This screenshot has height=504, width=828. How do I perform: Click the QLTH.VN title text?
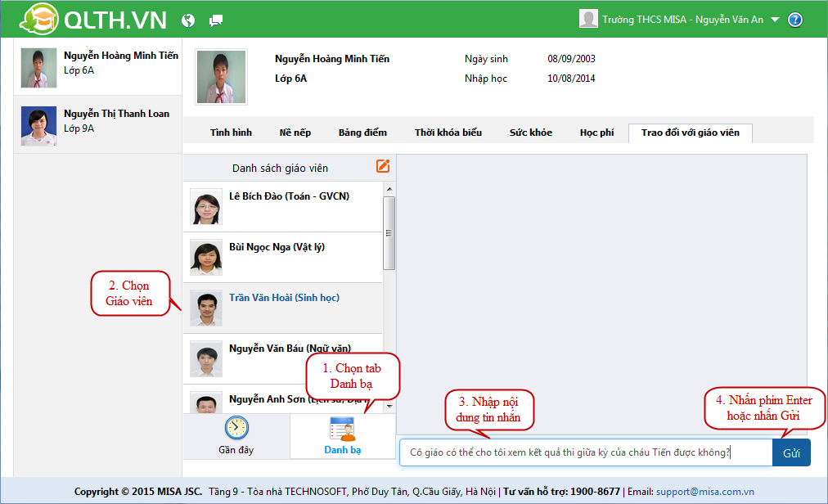(x=115, y=20)
